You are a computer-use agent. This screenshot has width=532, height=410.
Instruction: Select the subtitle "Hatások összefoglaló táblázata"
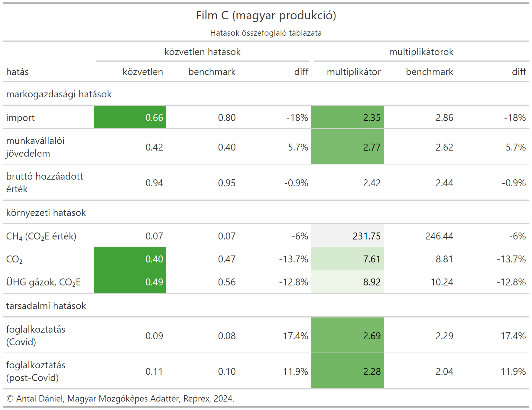(x=266, y=33)
